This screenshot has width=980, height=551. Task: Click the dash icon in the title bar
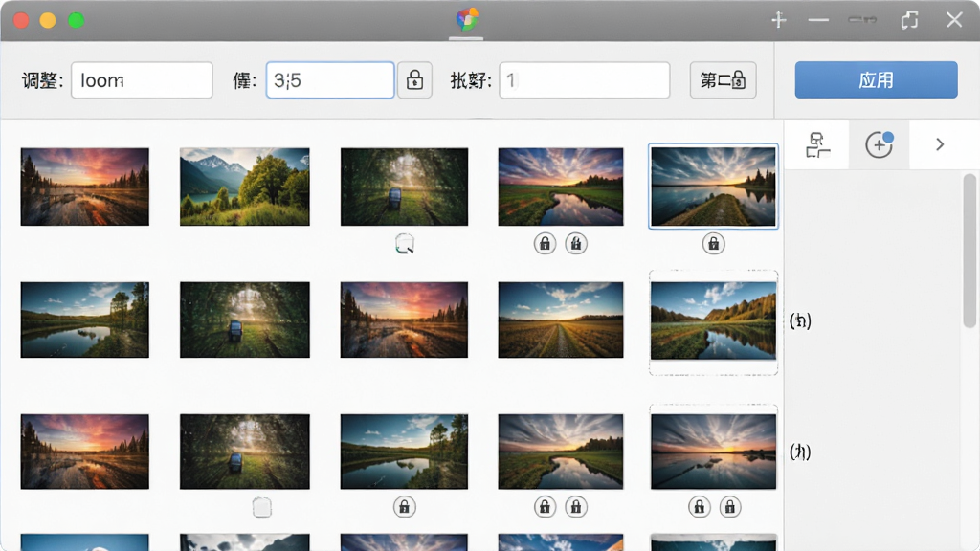tap(818, 20)
